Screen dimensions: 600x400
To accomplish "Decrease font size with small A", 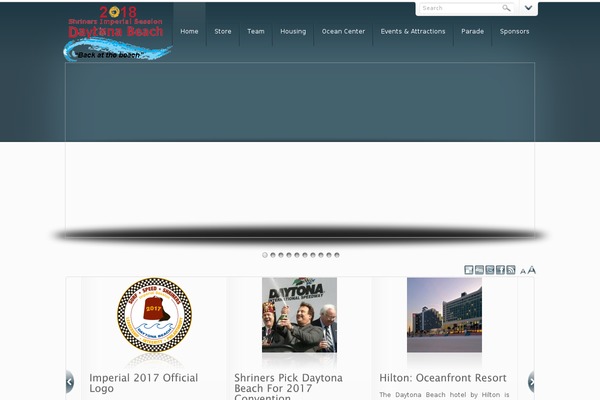I will (523, 271).
